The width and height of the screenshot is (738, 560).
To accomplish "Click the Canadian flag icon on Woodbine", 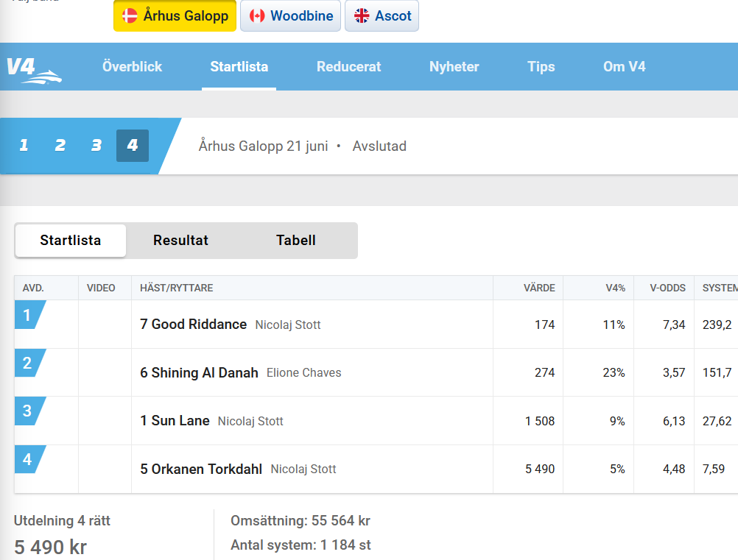I will 257,15.
